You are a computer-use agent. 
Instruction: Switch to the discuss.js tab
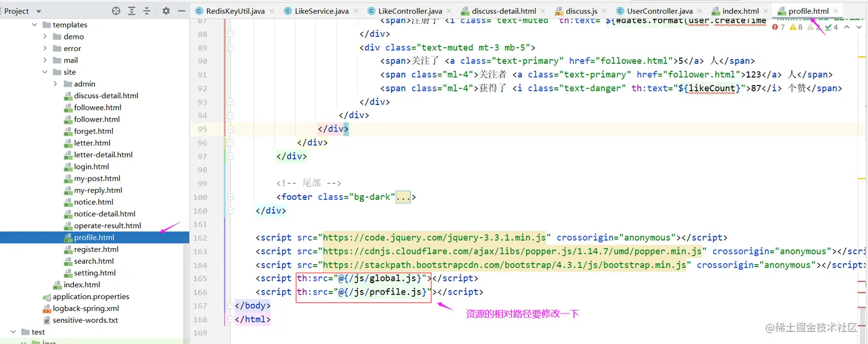click(581, 11)
